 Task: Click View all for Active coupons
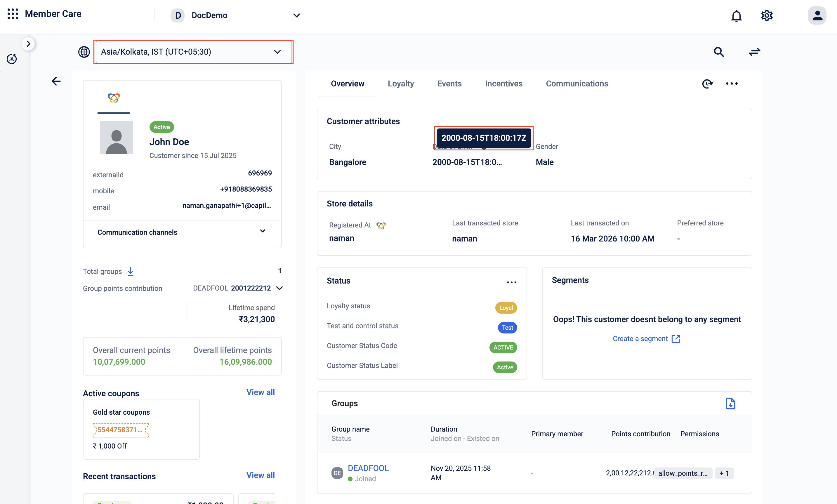pyautogui.click(x=260, y=392)
